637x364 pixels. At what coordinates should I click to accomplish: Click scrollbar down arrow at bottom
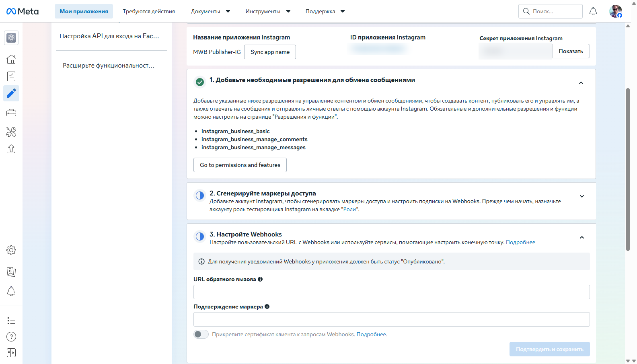[x=628, y=361]
